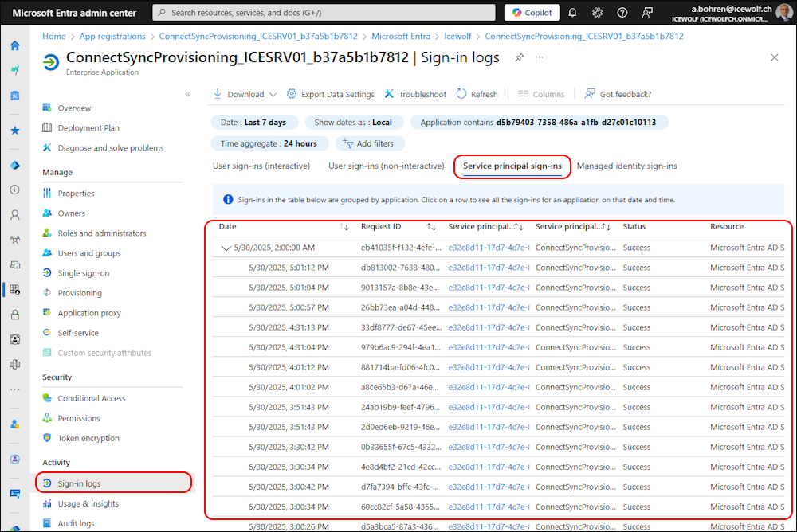Screen dimensions: 797x532
Task: Focus the search resources box
Action: [x=324, y=13]
